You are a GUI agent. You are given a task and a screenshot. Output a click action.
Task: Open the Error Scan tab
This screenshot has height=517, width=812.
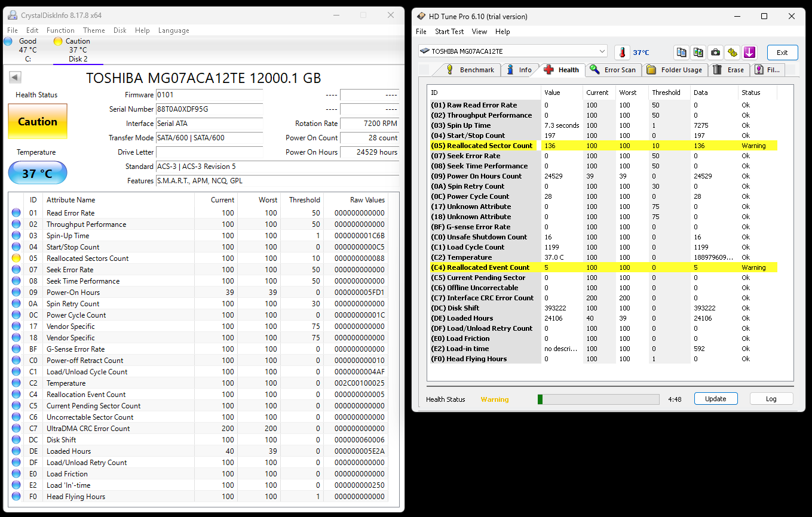pyautogui.click(x=614, y=70)
